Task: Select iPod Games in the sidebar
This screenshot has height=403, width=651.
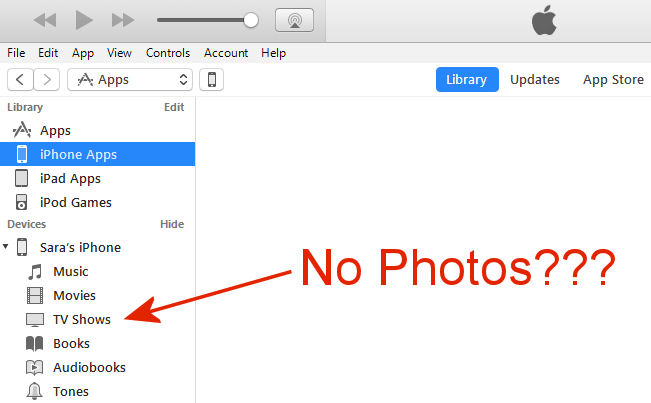Action: coord(97,202)
